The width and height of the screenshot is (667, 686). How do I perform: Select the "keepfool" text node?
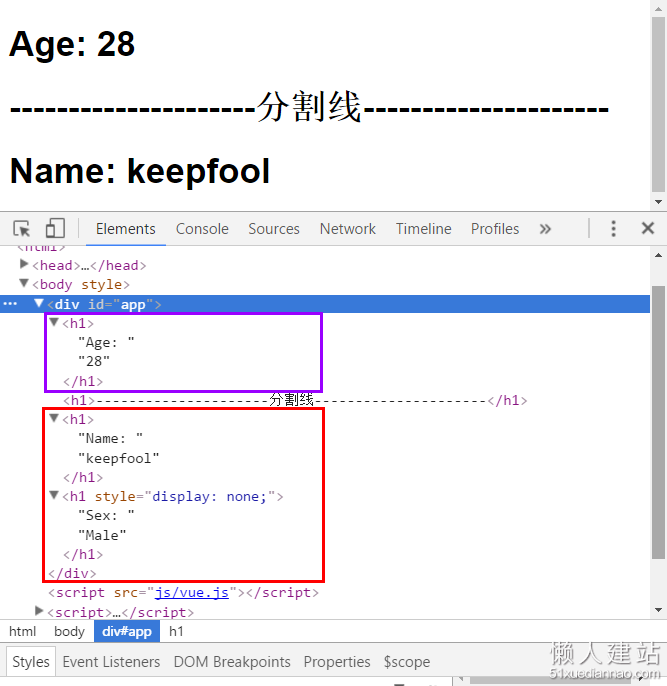coord(119,458)
